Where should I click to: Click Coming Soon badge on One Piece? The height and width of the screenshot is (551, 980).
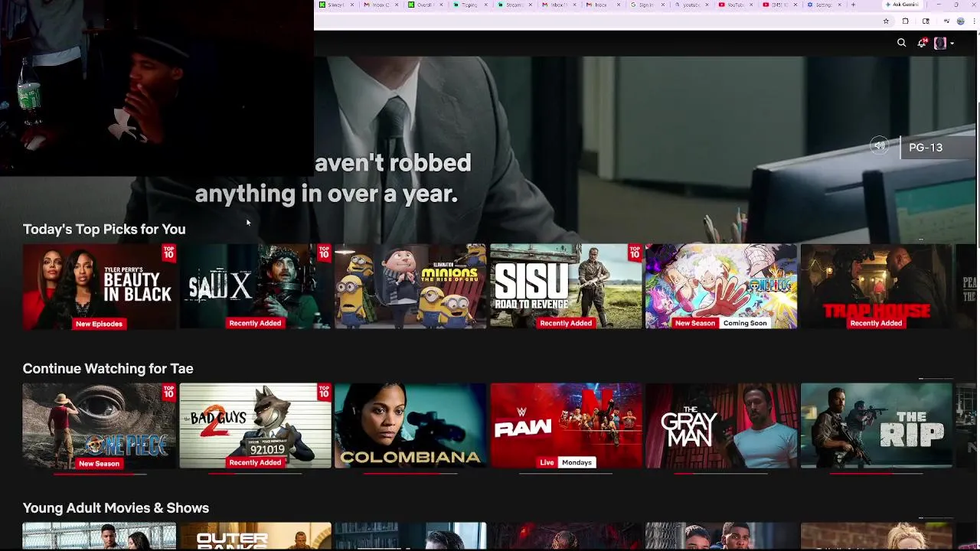[x=745, y=323]
